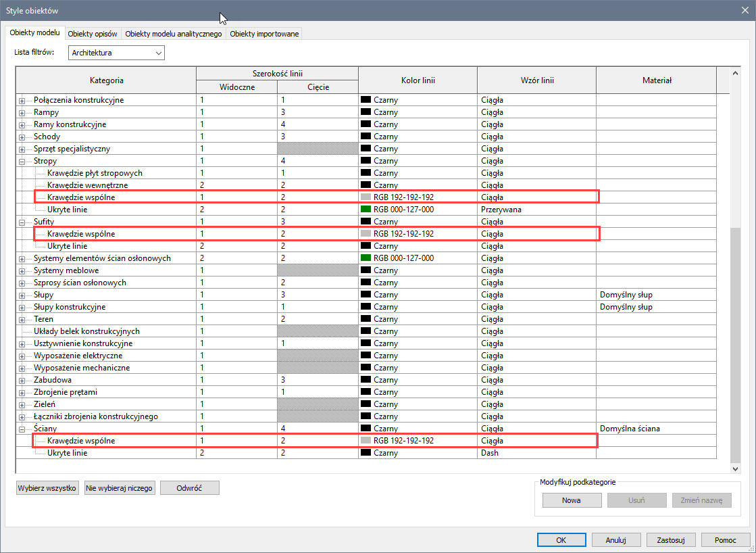This screenshot has height=553, width=756.
Task: Click the Nie wybieraj niczego button
Action: pyautogui.click(x=120, y=488)
